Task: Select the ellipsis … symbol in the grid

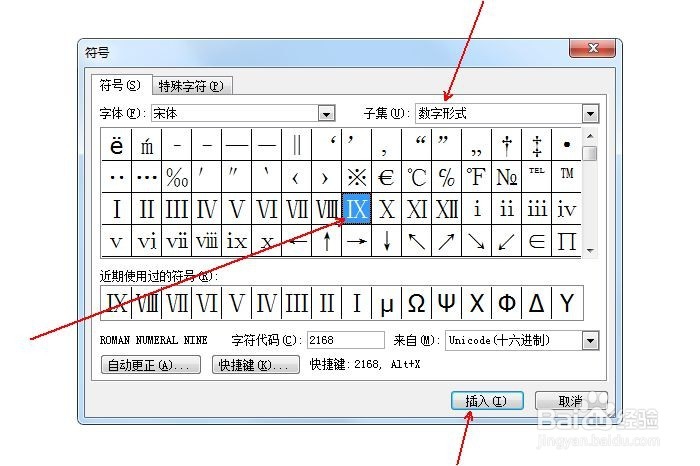Action: tap(147, 177)
